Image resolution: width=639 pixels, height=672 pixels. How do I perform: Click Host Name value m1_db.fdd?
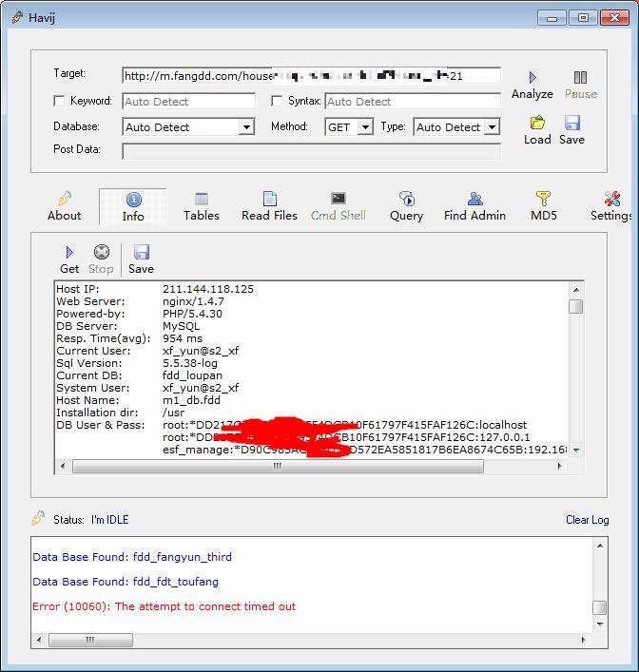click(x=191, y=400)
